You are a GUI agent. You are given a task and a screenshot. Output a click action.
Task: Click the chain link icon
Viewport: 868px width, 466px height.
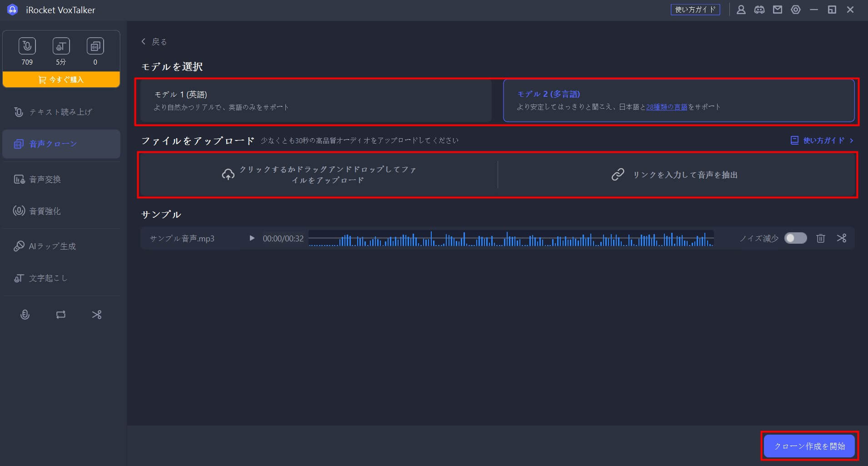click(618, 175)
